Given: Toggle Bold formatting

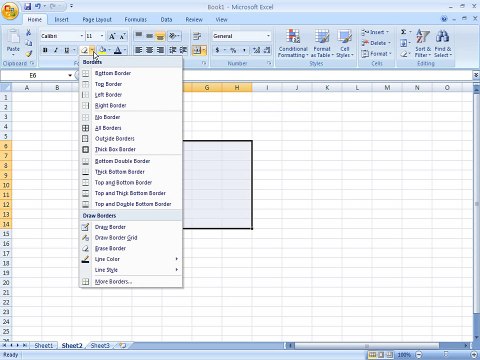Looking at the screenshot, I should click(45, 50).
